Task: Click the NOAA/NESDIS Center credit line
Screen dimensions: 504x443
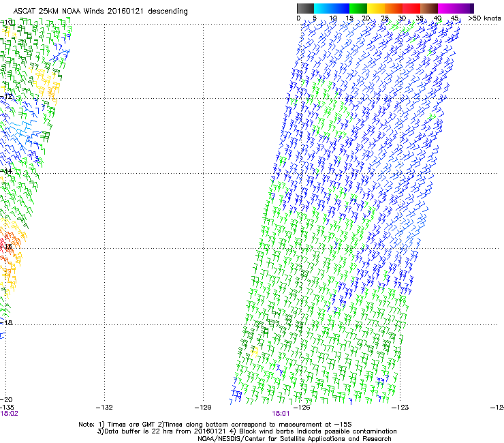Action: tap(294, 439)
